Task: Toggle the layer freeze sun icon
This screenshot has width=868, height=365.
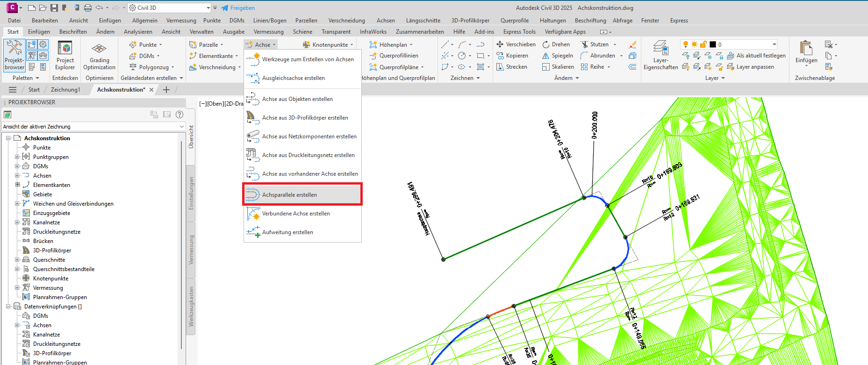Action: pos(695,44)
